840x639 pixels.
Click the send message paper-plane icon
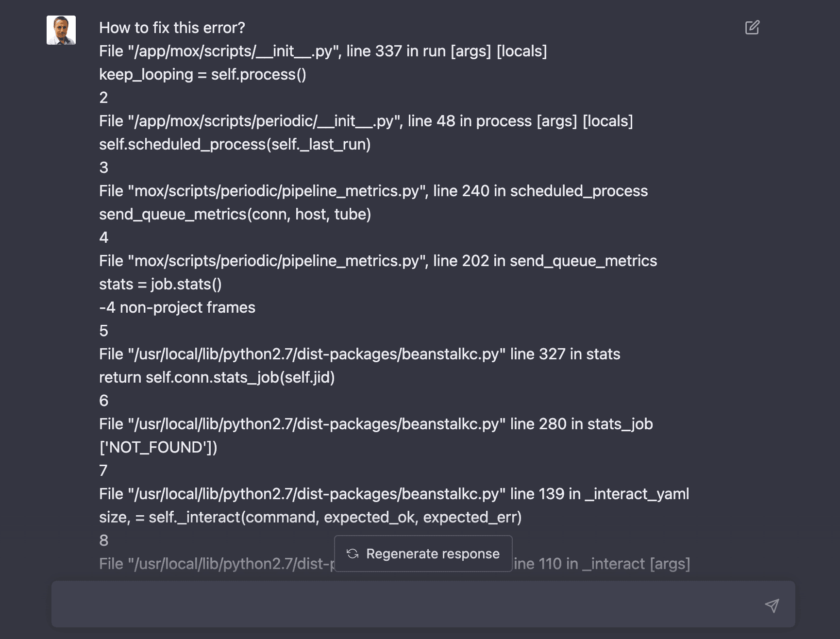click(x=772, y=605)
